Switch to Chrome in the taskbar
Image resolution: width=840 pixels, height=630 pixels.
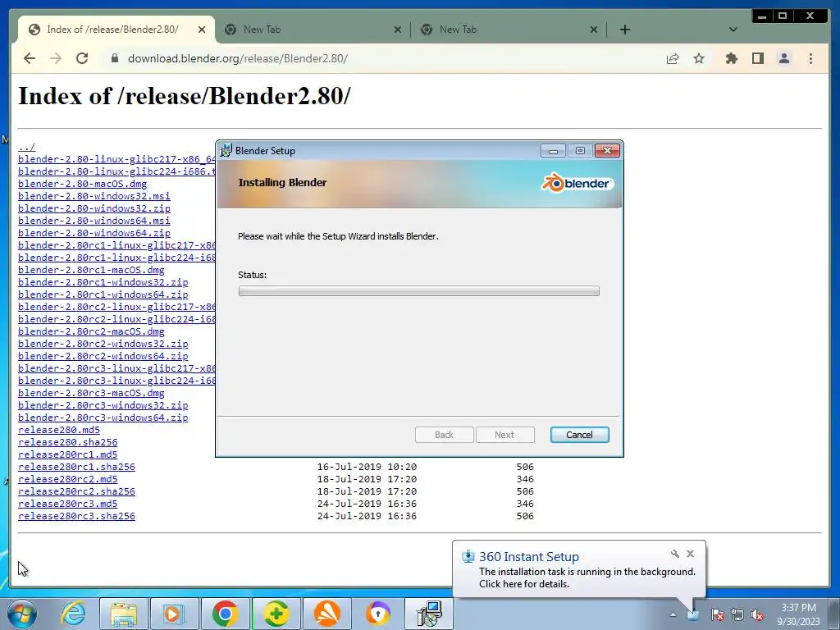[225, 614]
